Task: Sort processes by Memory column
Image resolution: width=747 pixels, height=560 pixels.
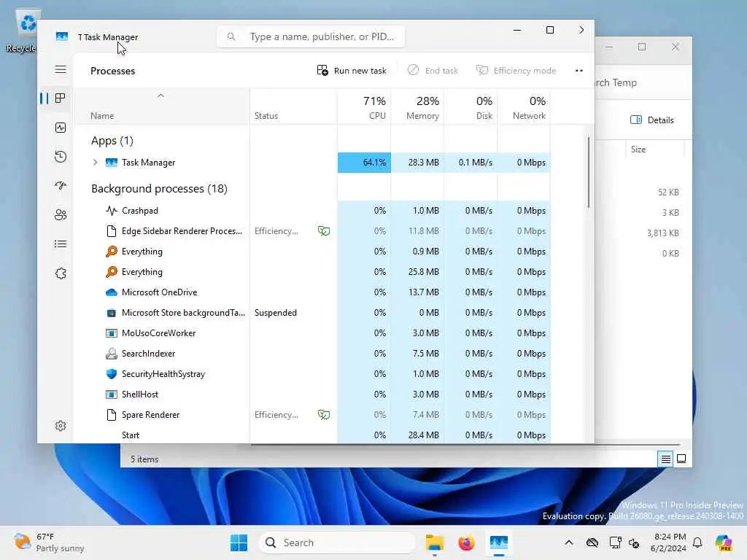Action: pyautogui.click(x=417, y=108)
